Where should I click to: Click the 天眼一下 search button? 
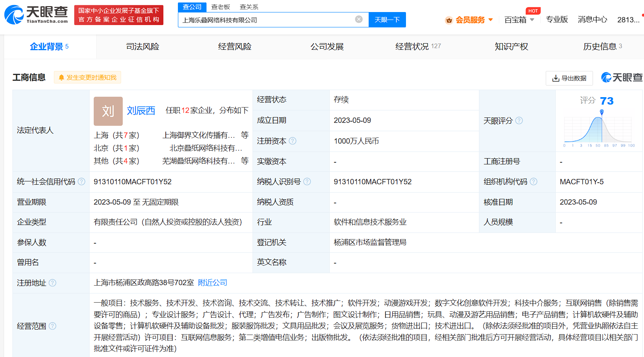coord(387,20)
